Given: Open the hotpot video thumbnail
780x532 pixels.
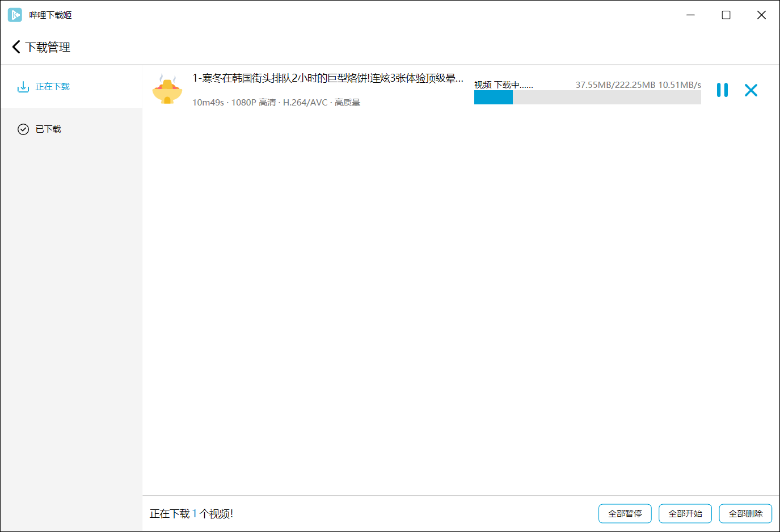Looking at the screenshot, I should point(167,89).
